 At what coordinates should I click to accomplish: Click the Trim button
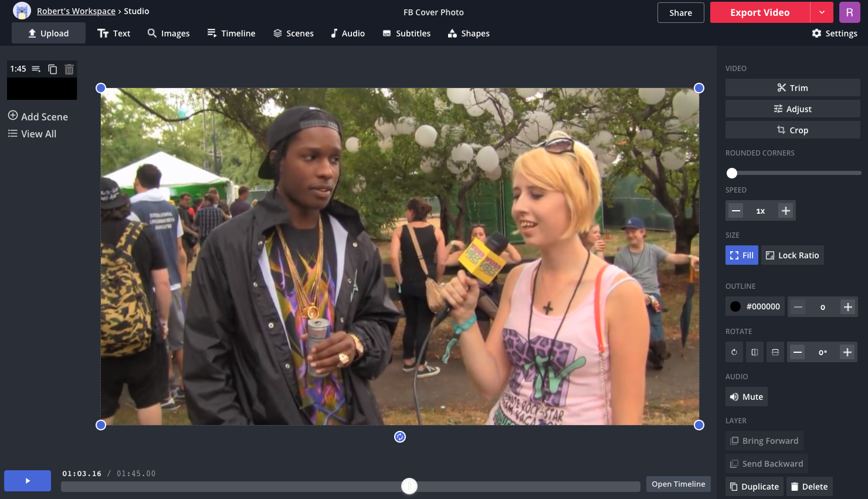pyautogui.click(x=792, y=88)
